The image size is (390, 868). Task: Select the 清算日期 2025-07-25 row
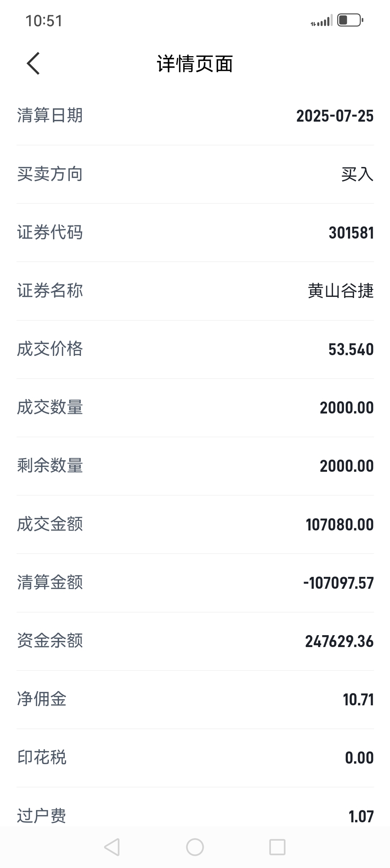pyautogui.click(x=195, y=116)
